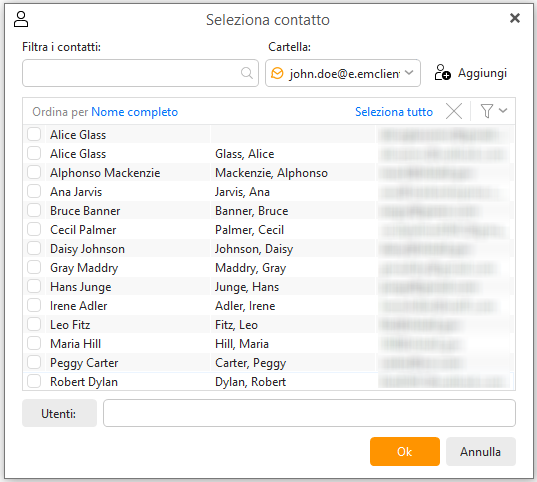Click the contact person icon in title bar

21,19
